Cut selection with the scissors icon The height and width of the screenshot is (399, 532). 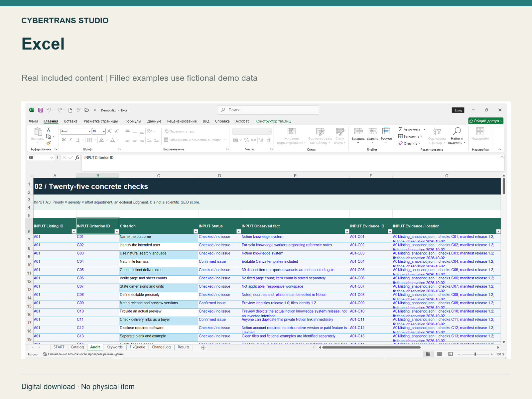pos(49,129)
